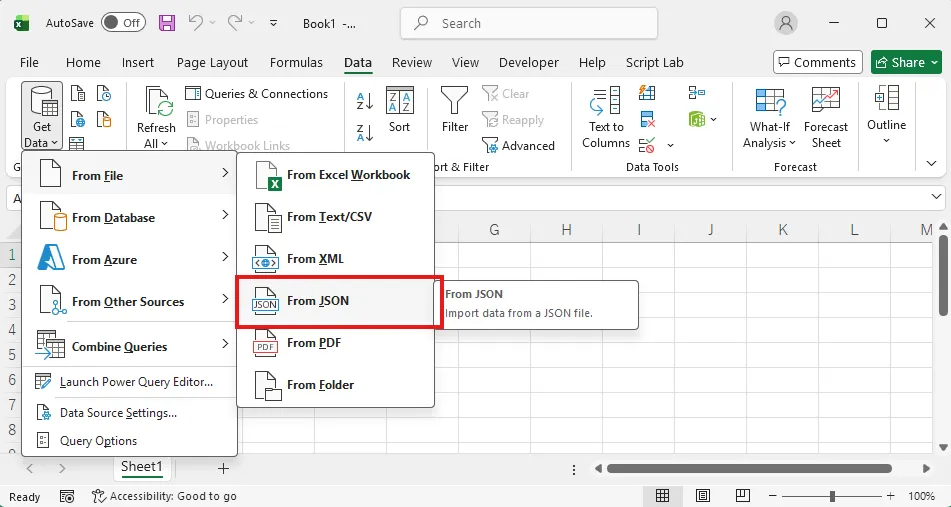Select From JSON
This screenshot has width=951, height=507.
click(x=335, y=301)
